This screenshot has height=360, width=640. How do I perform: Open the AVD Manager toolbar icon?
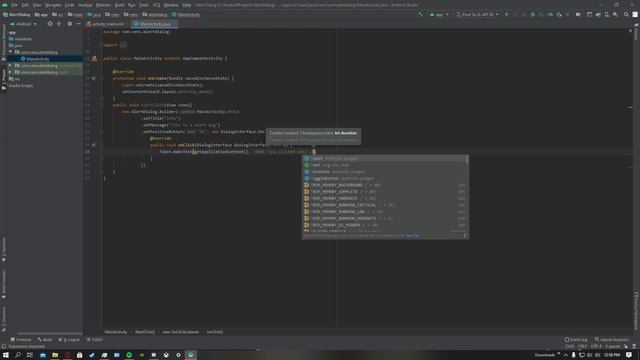[x=607, y=14]
